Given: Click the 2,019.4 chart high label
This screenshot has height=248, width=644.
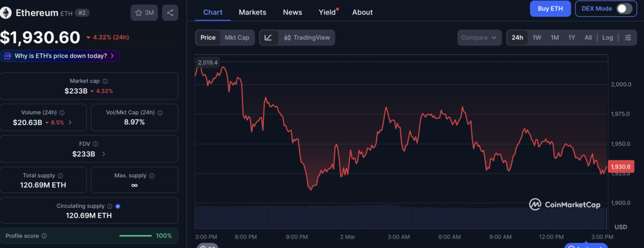Looking at the screenshot, I should [208, 62].
